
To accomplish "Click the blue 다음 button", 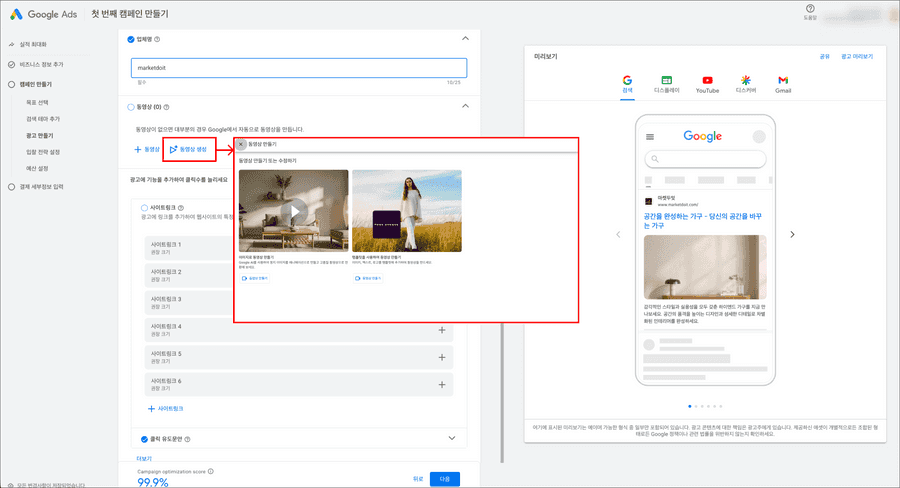I will [x=445, y=479].
